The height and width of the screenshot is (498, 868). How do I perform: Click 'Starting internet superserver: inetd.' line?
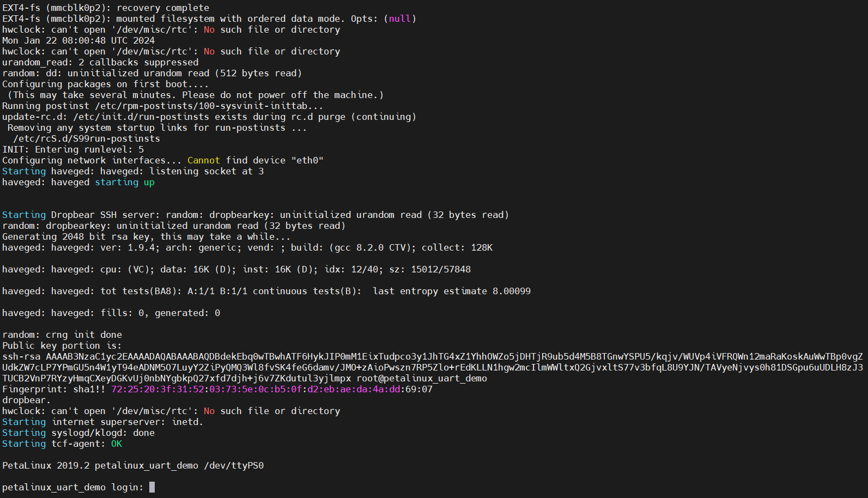103,422
